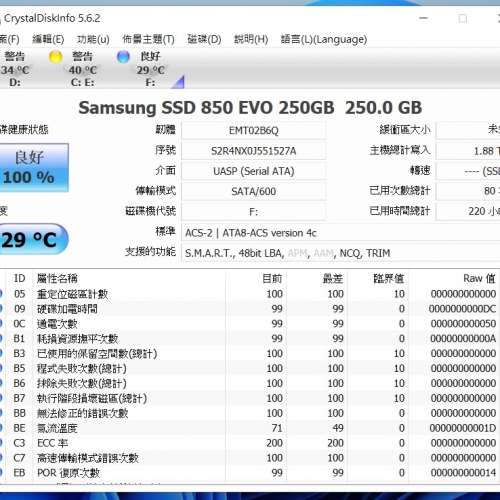Click the interface field UASP (Serial ATA)
500x500 pixels.
(254, 171)
